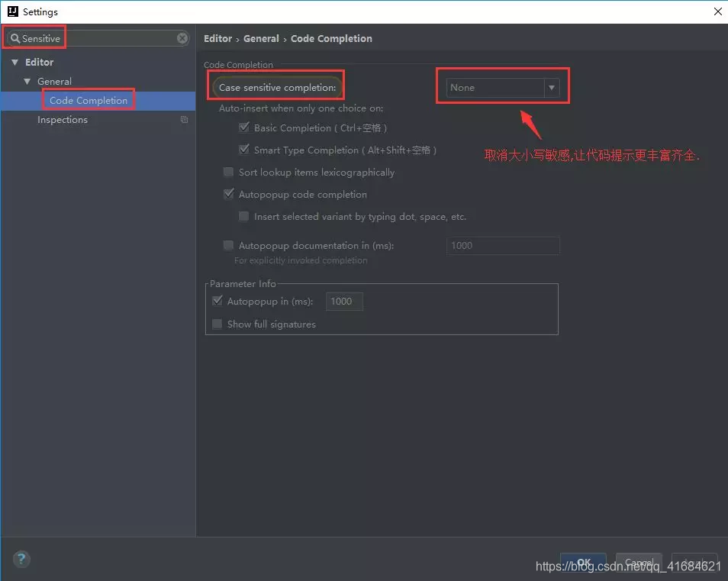Screen dimensions: 728x581
Task: Collapse the General tree node
Action: [x=27, y=81]
